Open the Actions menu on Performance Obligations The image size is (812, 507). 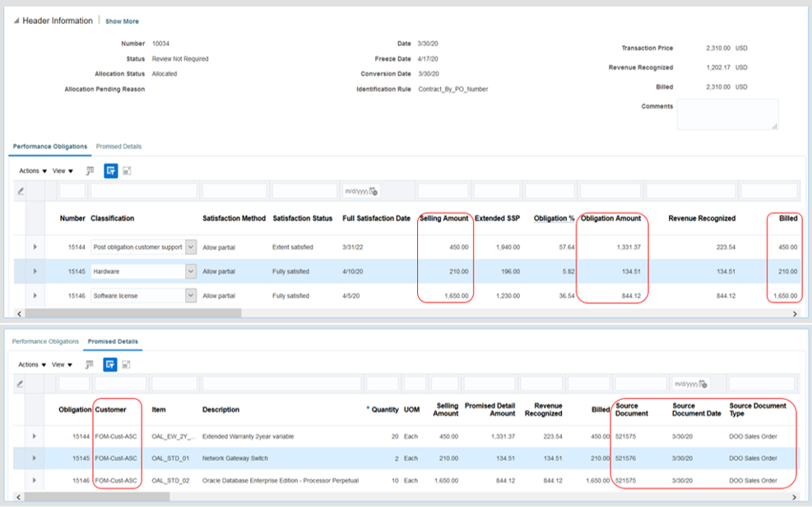pos(30,170)
